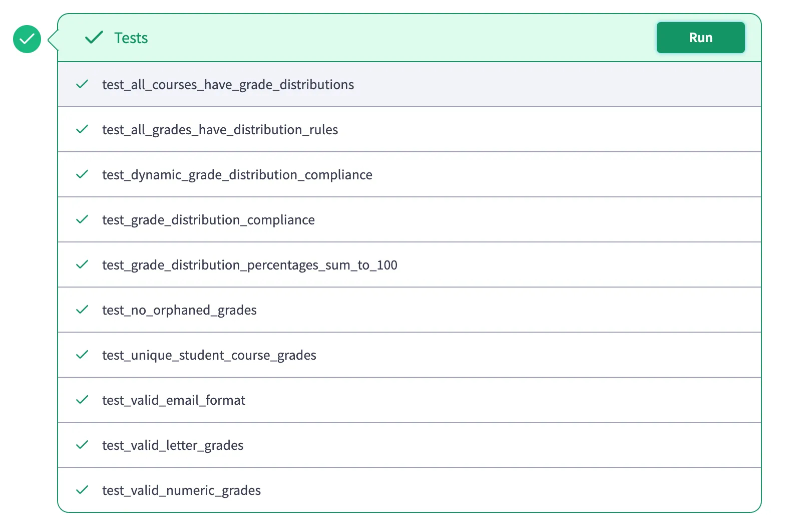Select the Tests header label
This screenshot has width=812, height=526.
[131, 38]
